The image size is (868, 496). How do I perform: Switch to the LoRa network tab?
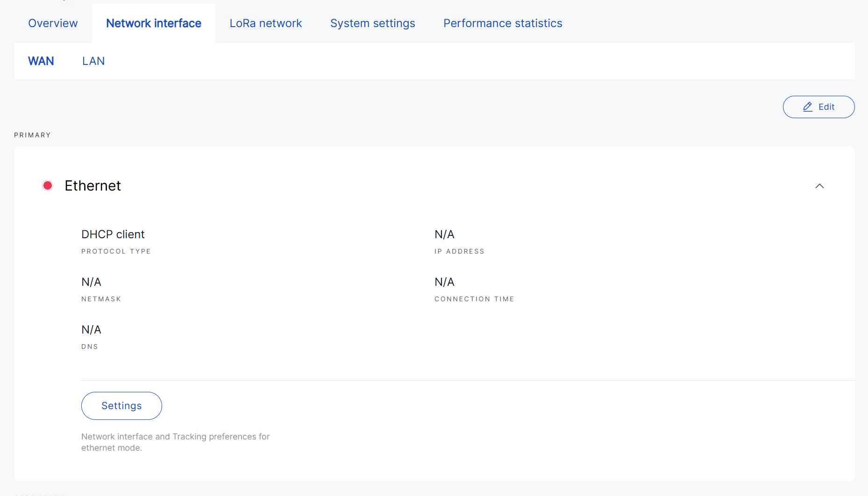[266, 23]
